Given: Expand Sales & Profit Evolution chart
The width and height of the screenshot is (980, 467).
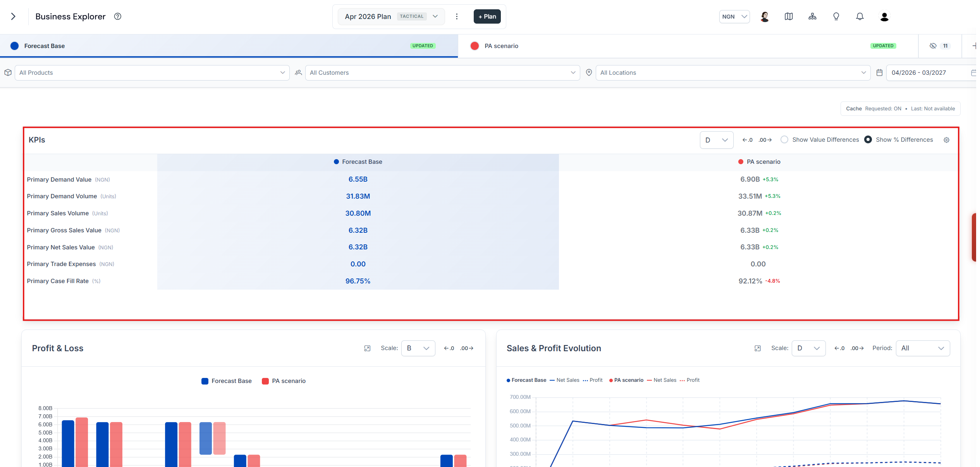Looking at the screenshot, I should pyautogui.click(x=758, y=348).
